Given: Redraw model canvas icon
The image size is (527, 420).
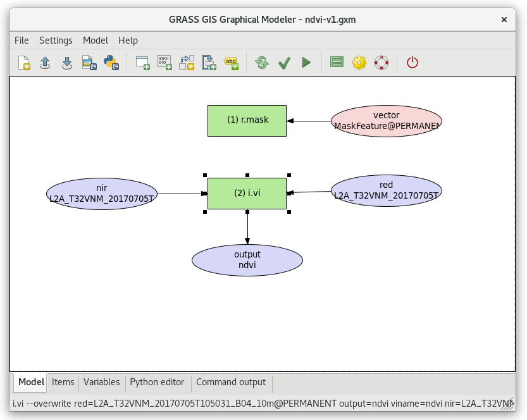Looking at the screenshot, I should [x=262, y=63].
